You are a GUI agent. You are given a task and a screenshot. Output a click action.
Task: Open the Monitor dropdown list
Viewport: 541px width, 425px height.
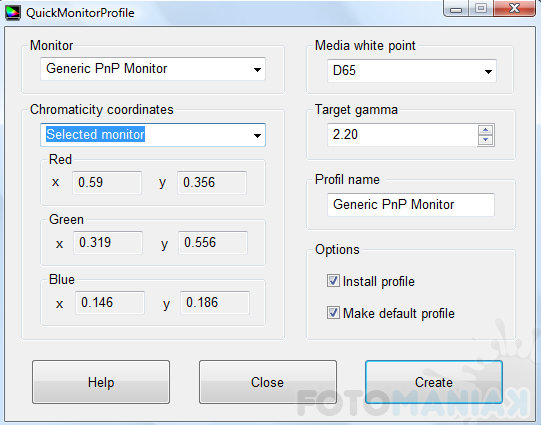(x=153, y=69)
